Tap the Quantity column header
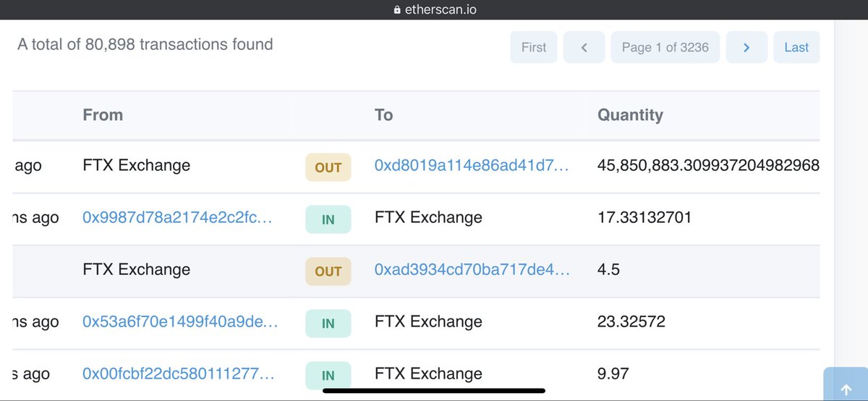 pos(630,115)
